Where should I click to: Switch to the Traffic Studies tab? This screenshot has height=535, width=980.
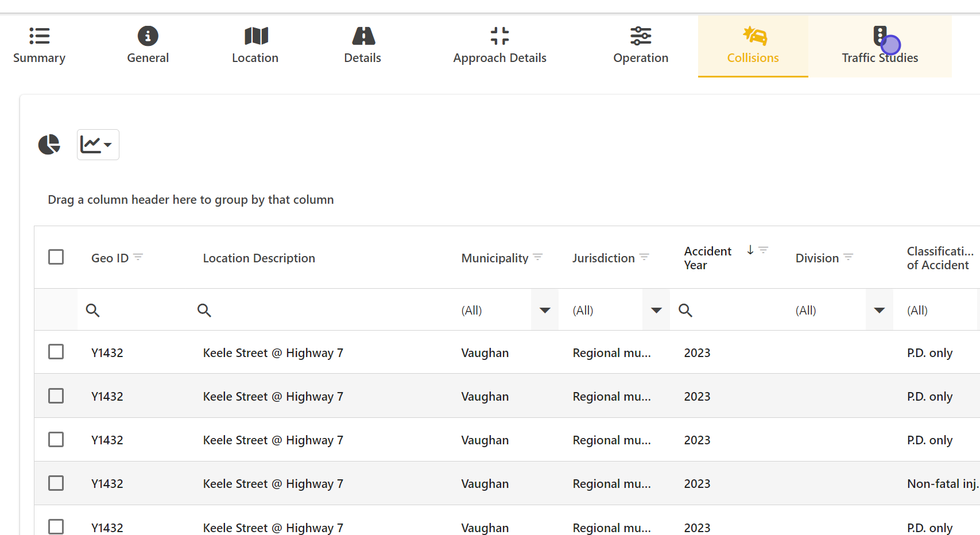click(x=880, y=46)
